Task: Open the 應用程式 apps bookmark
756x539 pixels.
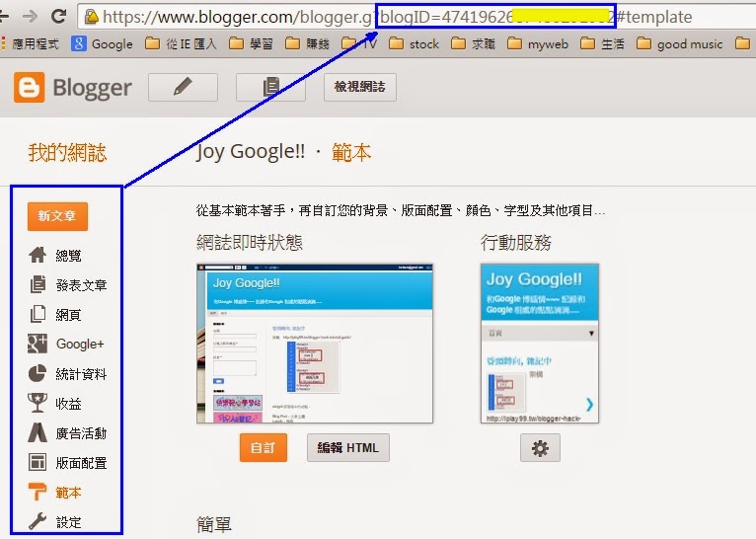Action: 31,43
